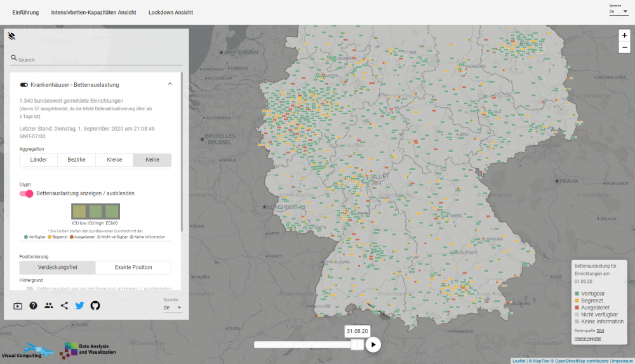Zoom out the map with minus button
635x364 pixels.
coord(625,48)
